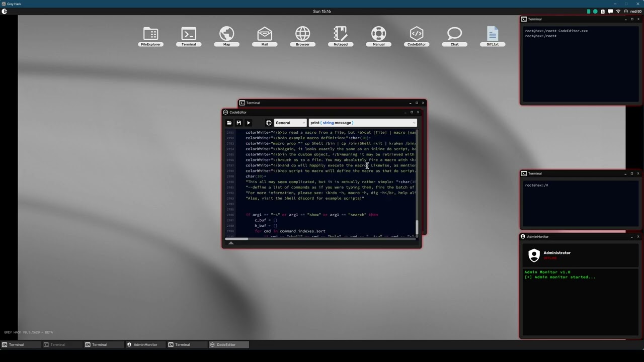Launch the Browser desktop icon
Viewport: 644px width, 362px height.
click(x=302, y=37)
